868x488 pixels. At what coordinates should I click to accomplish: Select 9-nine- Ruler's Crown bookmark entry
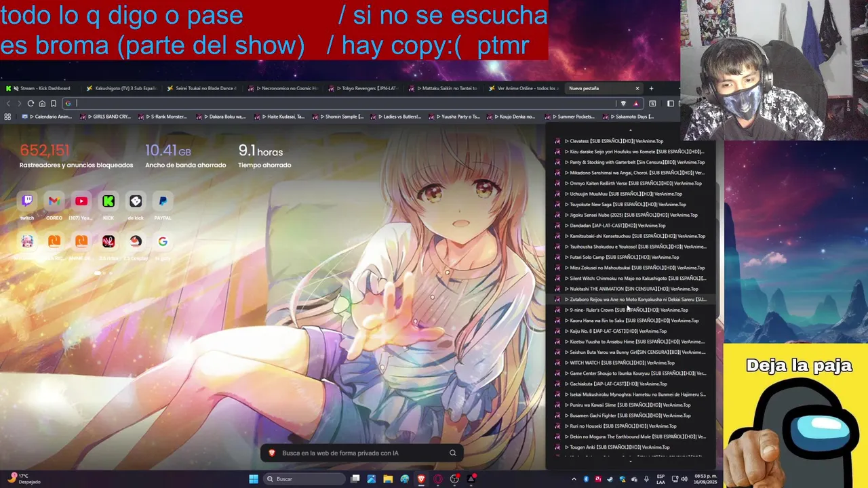coord(631,310)
